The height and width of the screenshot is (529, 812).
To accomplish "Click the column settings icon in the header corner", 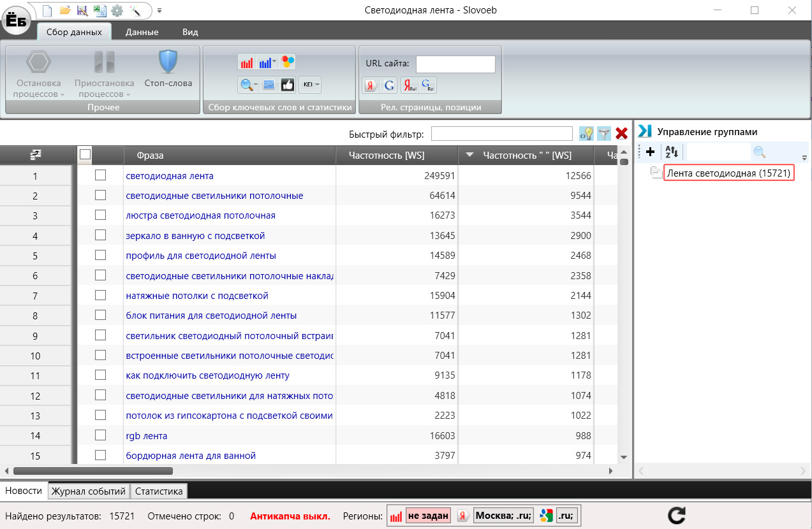I will 36,155.
